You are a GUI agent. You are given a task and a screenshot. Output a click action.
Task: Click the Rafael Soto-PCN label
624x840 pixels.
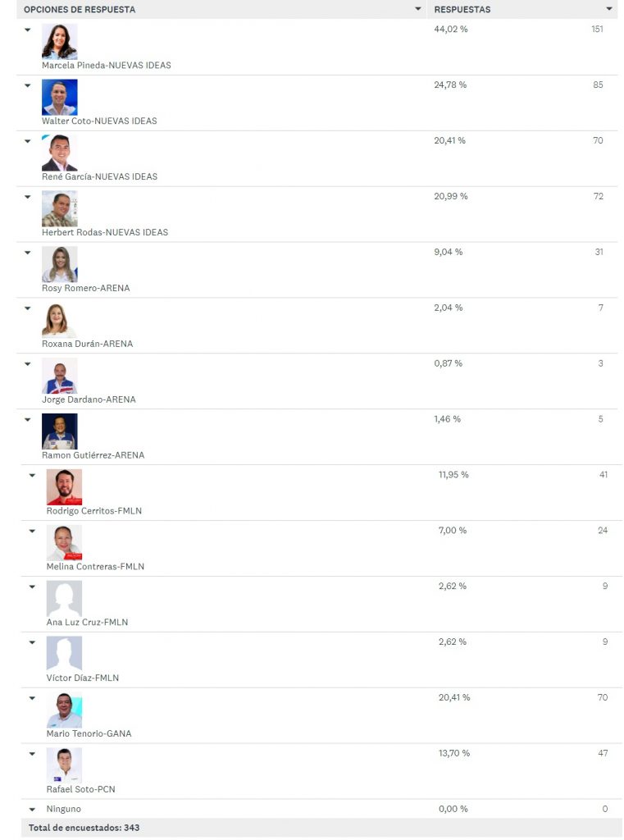coord(81,789)
